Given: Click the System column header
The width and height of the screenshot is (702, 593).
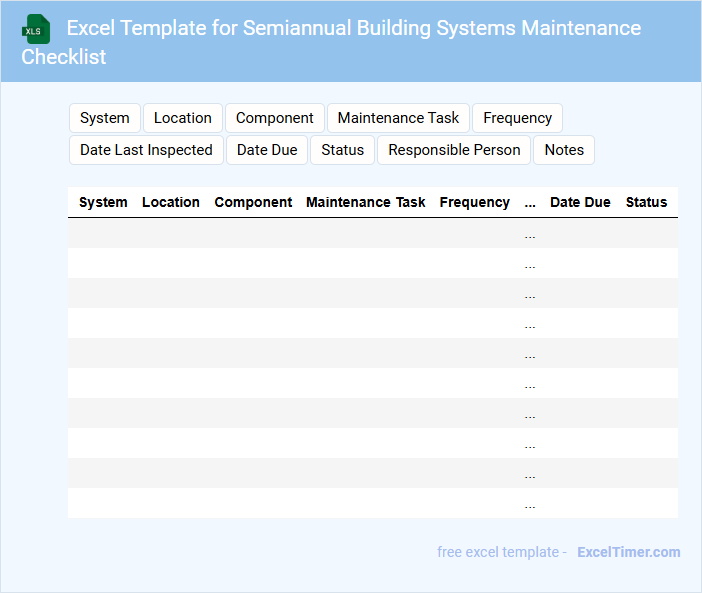Looking at the screenshot, I should 103,202.
